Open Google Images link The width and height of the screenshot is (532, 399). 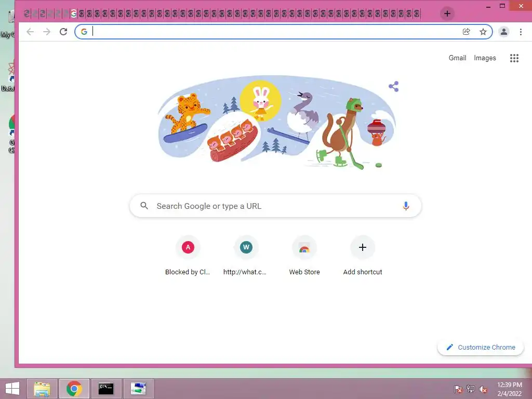point(485,58)
